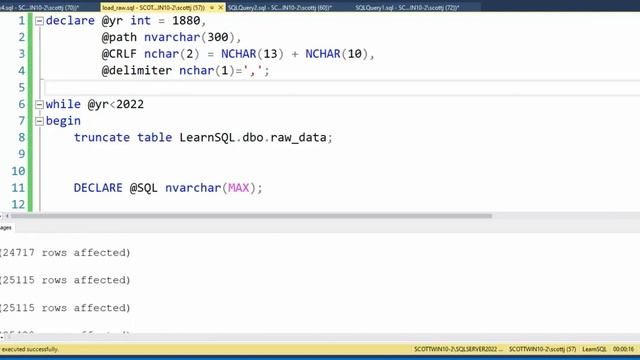
Task: Open the Messages results tab
Action: pos(6,228)
